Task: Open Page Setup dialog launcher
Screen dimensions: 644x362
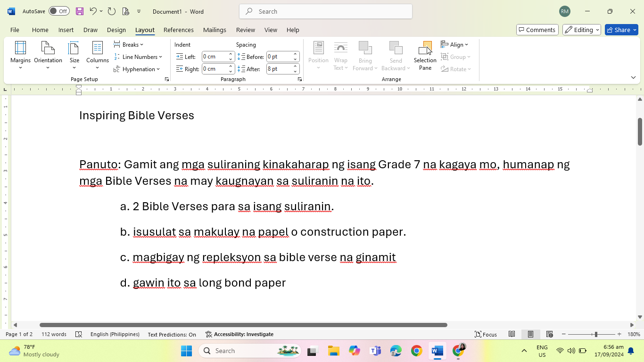Action: coord(167,80)
